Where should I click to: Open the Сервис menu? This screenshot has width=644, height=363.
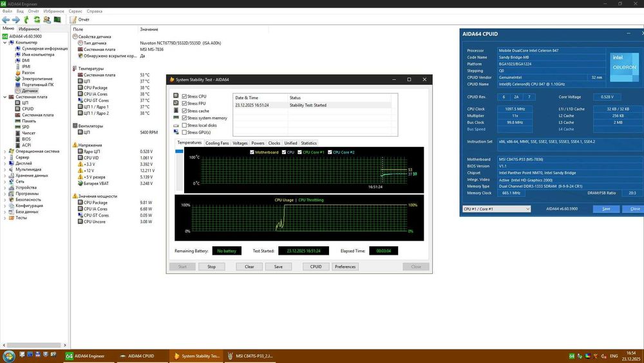[75, 11]
